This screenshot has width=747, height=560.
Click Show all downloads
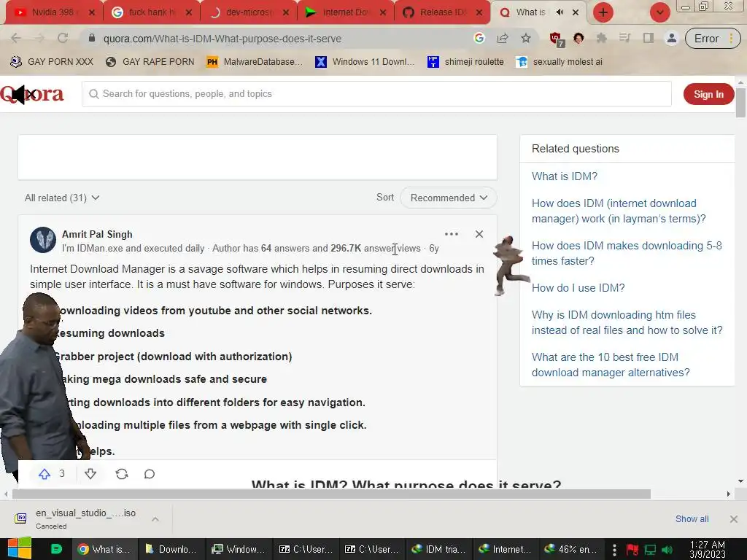(x=692, y=519)
